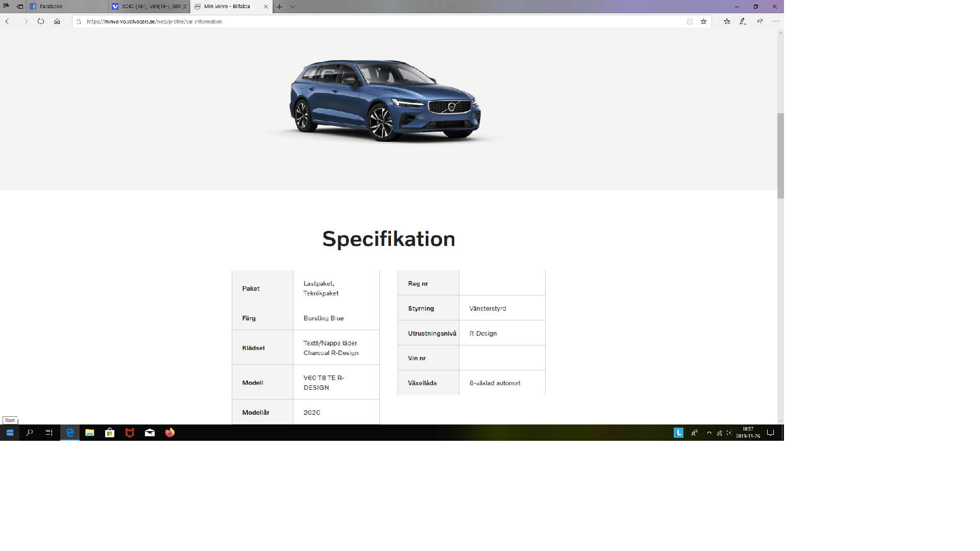Select 'V60 T8 TE R-DESIGN' model value
This screenshot has height=551, width=980.
[324, 383]
